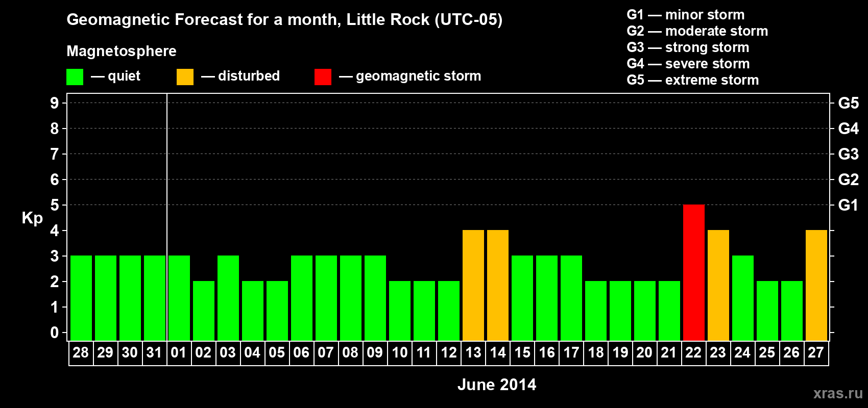Click the G1 right-axis label
Image resolution: width=868 pixels, height=408 pixels.
click(x=849, y=205)
